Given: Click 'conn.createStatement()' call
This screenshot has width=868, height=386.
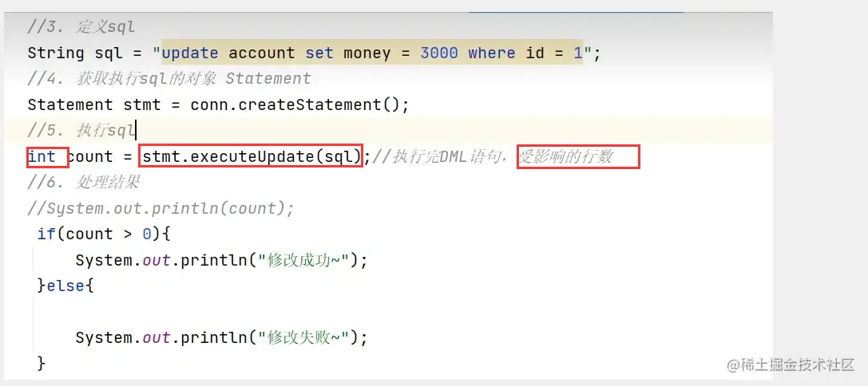Looking at the screenshot, I should tap(295, 105).
